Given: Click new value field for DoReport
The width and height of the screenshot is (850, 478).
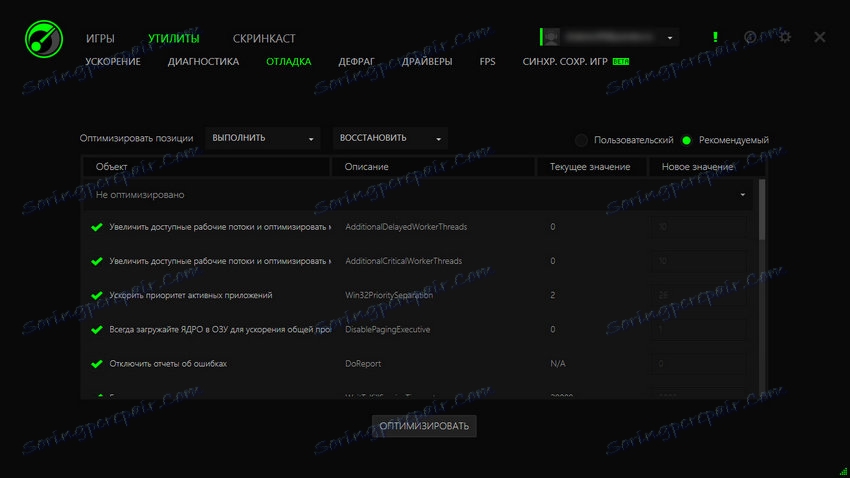Looking at the screenshot, I should [x=699, y=364].
